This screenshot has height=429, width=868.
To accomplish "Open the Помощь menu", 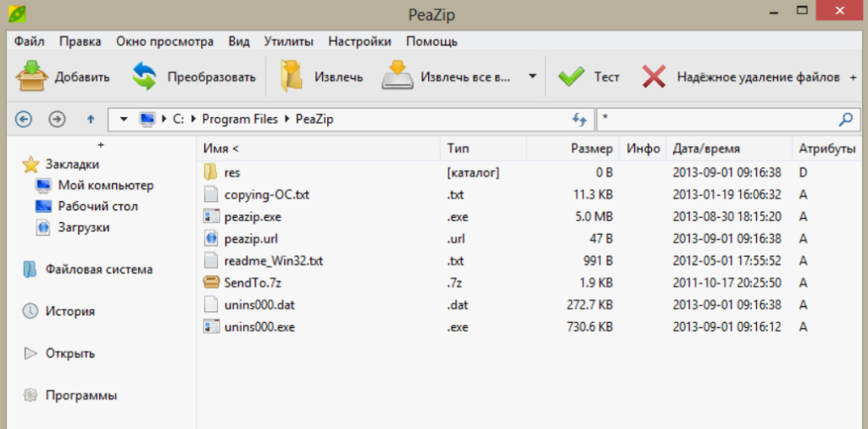I will pyautogui.click(x=431, y=42).
